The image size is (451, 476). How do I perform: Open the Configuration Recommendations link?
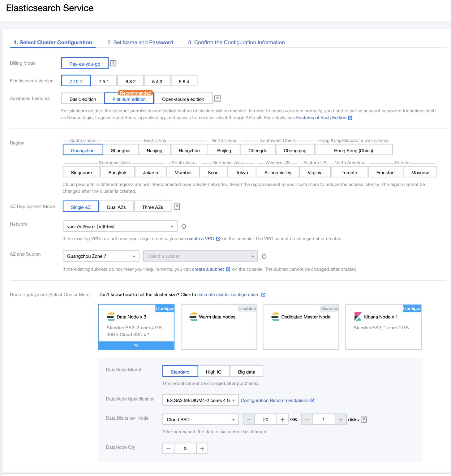pyautogui.click(x=275, y=400)
